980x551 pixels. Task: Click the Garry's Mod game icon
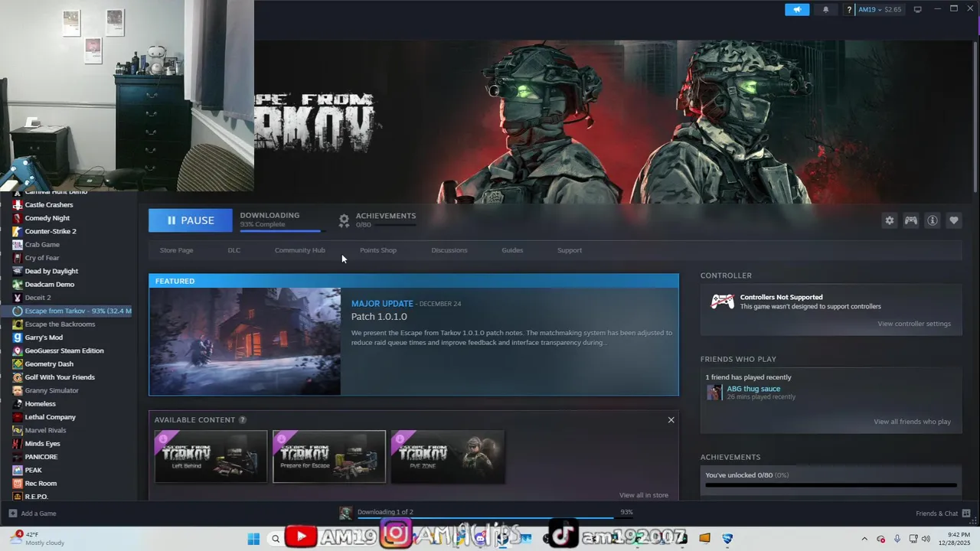(x=18, y=337)
